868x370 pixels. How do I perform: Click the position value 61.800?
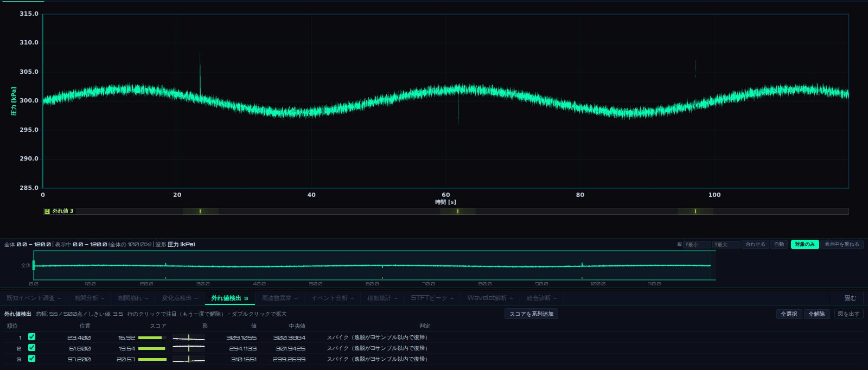79,348
